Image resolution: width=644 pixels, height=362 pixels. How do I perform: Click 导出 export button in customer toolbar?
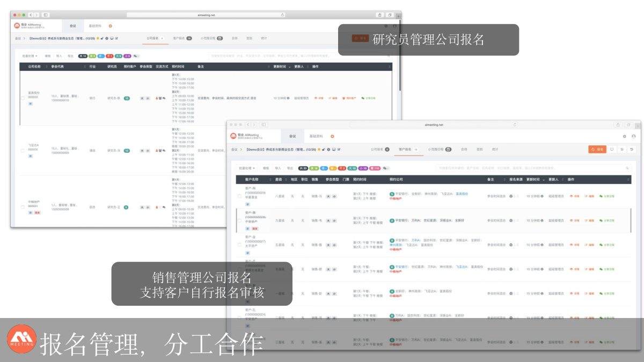290,168
